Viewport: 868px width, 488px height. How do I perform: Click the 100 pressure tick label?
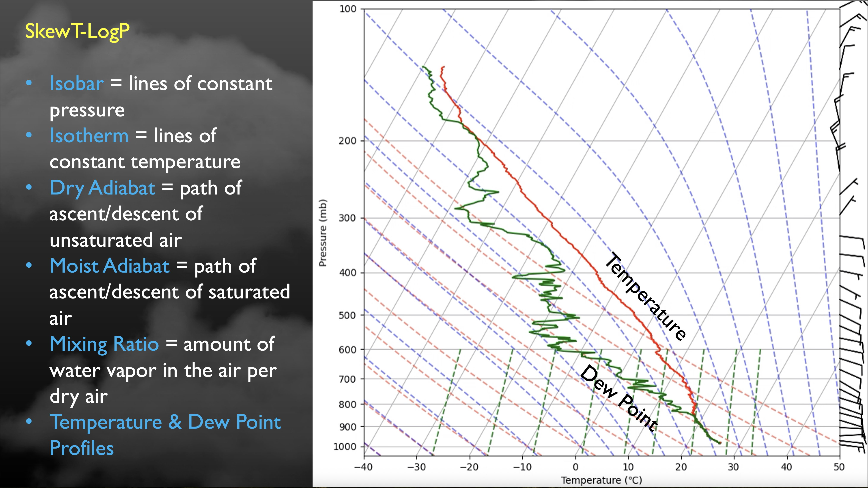pos(348,9)
